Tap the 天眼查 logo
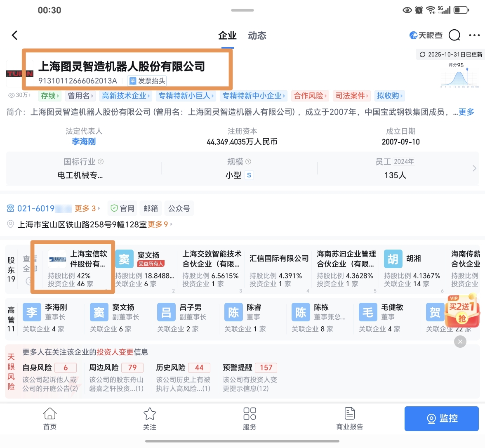The width and height of the screenshot is (485, 448). (426, 35)
